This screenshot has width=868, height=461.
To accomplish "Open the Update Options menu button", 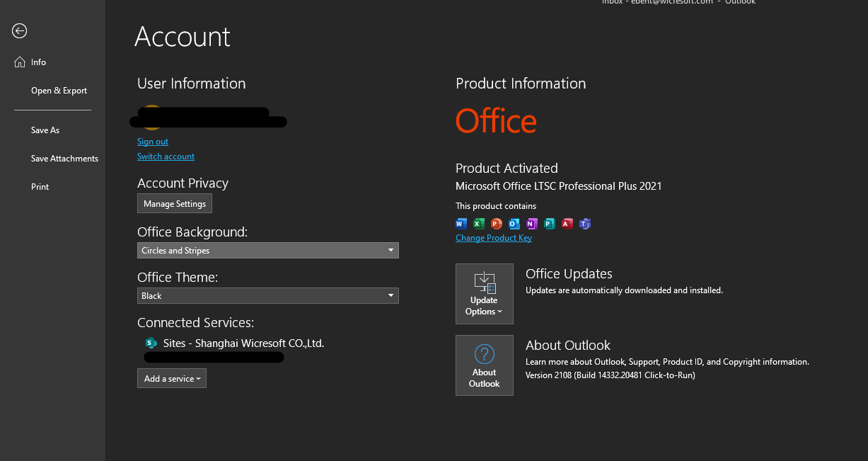I will pyautogui.click(x=485, y=294).
